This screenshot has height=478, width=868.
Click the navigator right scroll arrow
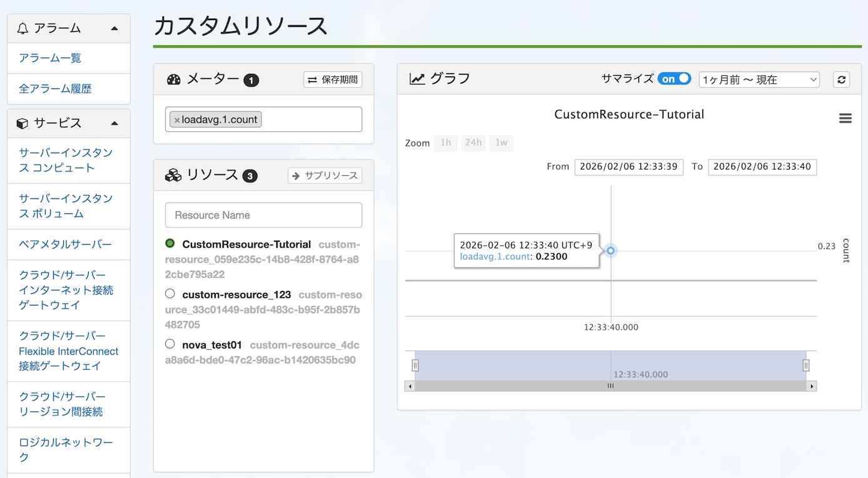pyautogui.click(x=812, y=386)
